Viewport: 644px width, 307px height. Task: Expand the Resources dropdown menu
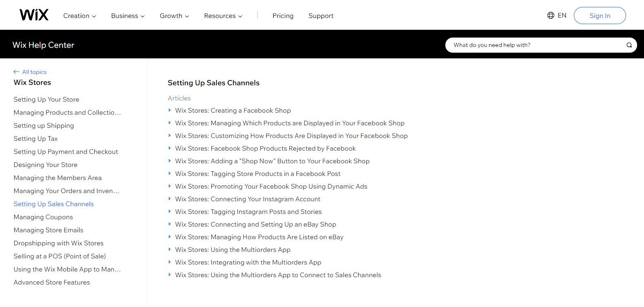[x=223, y=16]
